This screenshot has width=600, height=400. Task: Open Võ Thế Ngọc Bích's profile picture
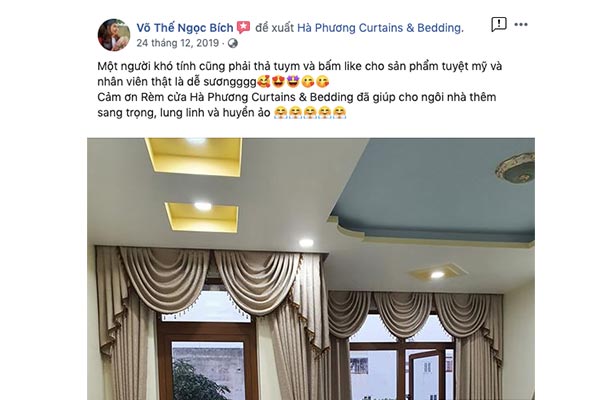114,35
